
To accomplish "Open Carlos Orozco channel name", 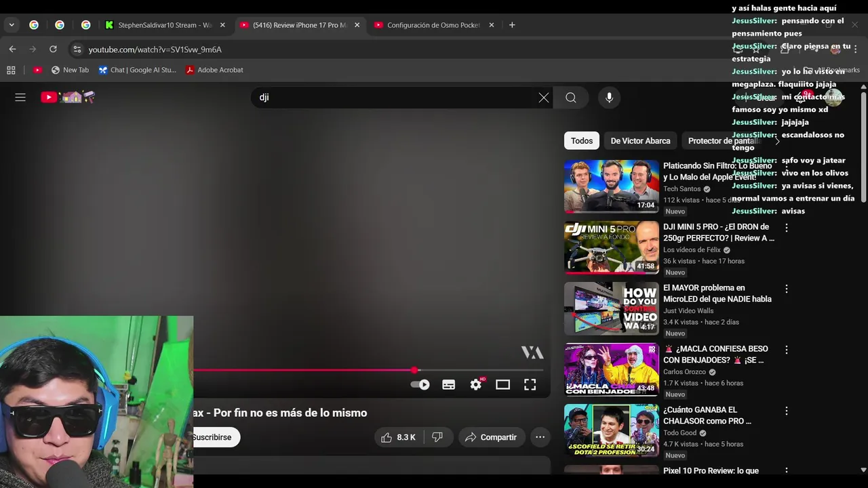I will 684,372.
